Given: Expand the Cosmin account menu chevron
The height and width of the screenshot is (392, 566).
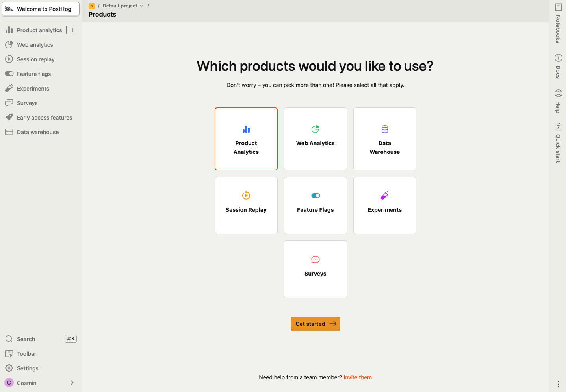Looking at the screenshot, I should pyautogui.click(x=72, y=383).
